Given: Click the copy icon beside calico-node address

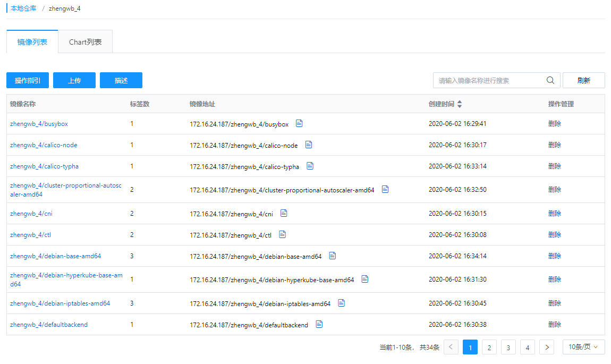Looking at the screenshot, I should [x=309, y=144].
